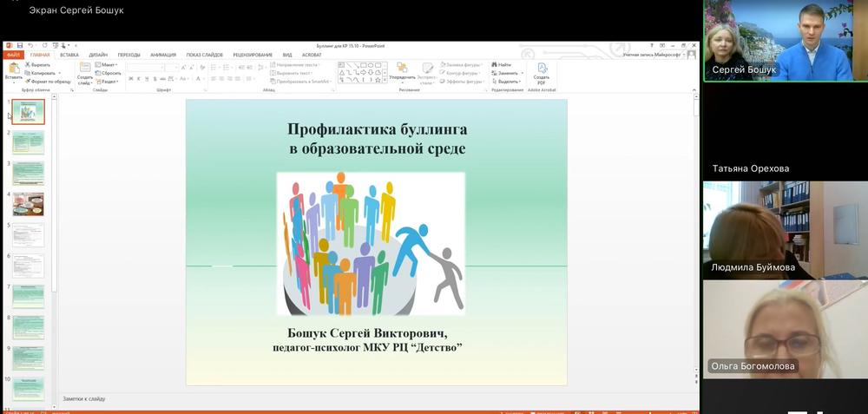Click Вырезать (Cut) scissors icon
The image size is (868, 414).
click(x=28, y=64)
